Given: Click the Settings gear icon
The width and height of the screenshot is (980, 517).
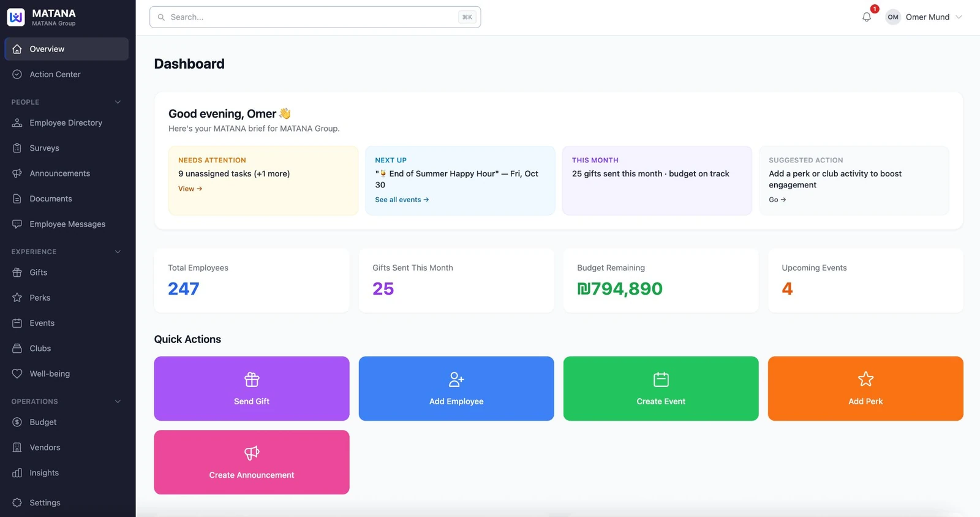Looking at the screenshot, I should 17,502.
